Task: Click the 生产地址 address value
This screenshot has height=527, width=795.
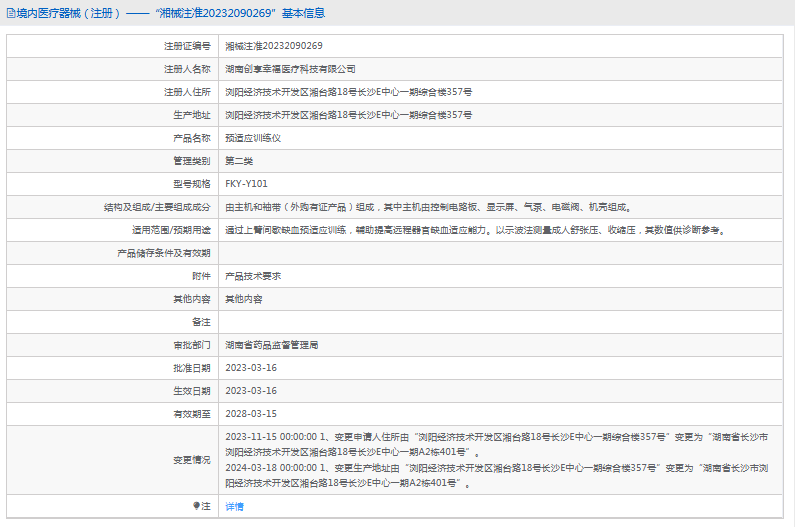Action: [x=348, y=115]
